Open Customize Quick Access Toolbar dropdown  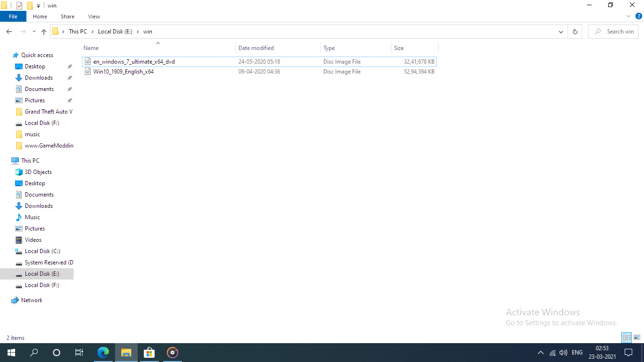click(38, 6)
